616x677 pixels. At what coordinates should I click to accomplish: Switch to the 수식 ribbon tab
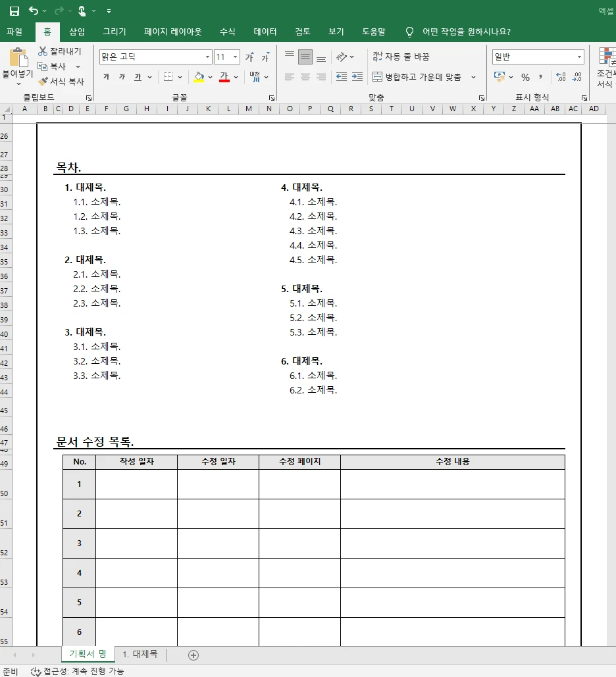pos(228,32)
